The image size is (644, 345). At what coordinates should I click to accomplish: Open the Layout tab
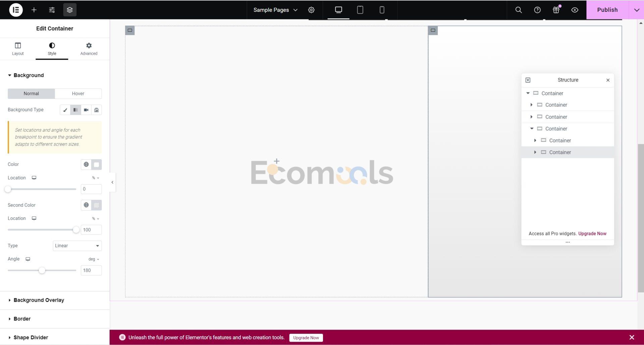click(x=18, y=49)
